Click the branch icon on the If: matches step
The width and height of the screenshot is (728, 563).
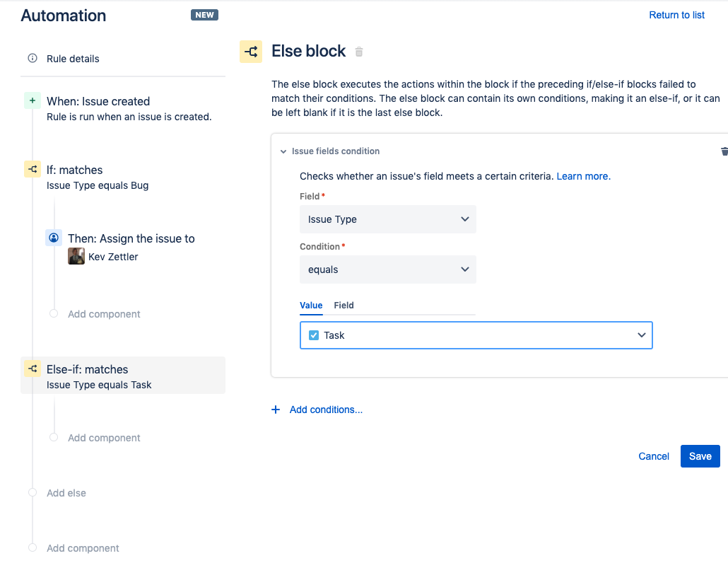(x=33, y=170)
